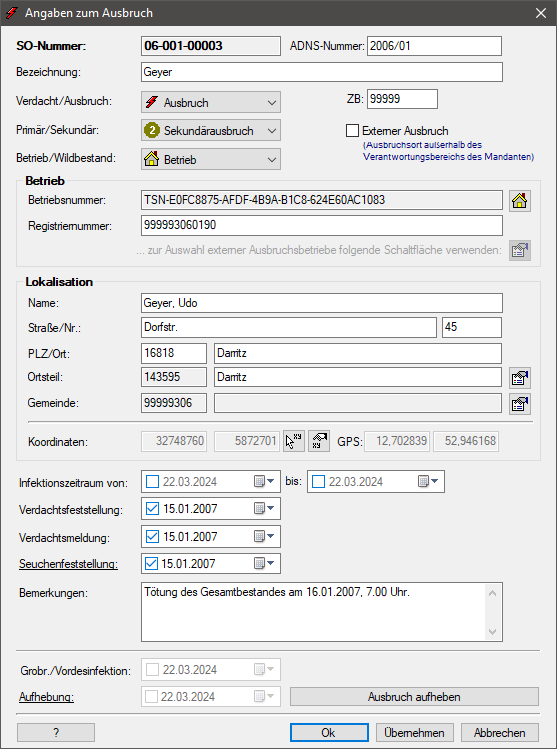Click the Bemerkungen text area
The height and width of the screenshot is (749, 557).
pyautogui.click(x=322, y=612)
